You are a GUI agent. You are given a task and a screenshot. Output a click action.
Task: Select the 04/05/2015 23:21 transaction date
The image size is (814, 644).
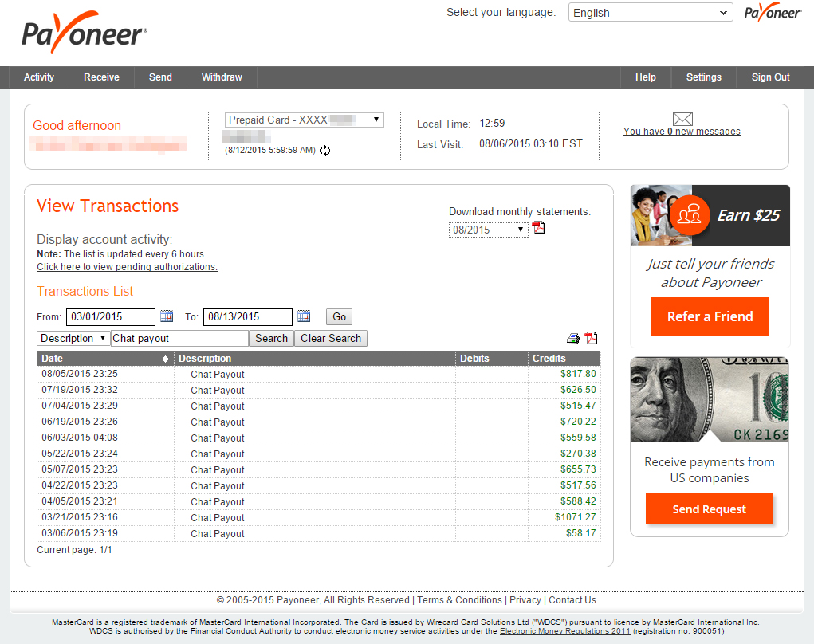[80, 501]
